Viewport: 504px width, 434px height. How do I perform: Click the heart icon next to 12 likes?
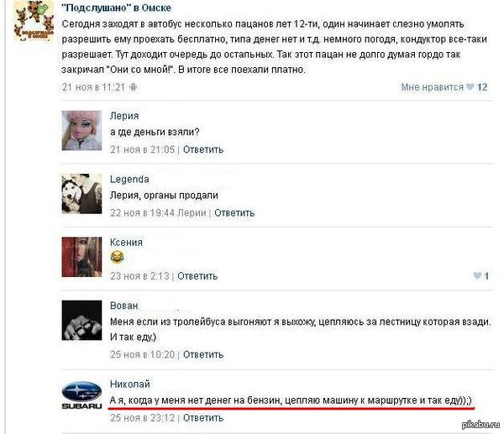(x=470, y=86)
